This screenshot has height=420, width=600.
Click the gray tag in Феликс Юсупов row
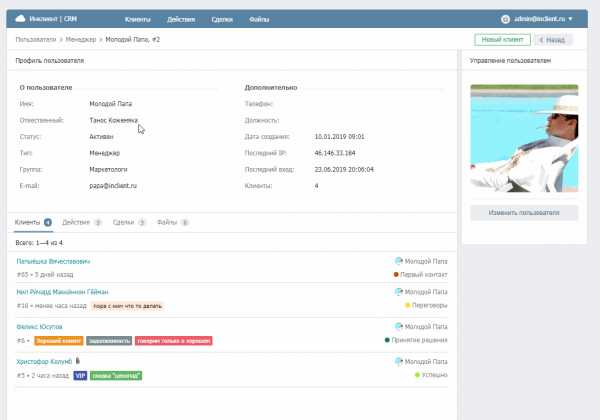pyautogui.click(x=109, y=341)
